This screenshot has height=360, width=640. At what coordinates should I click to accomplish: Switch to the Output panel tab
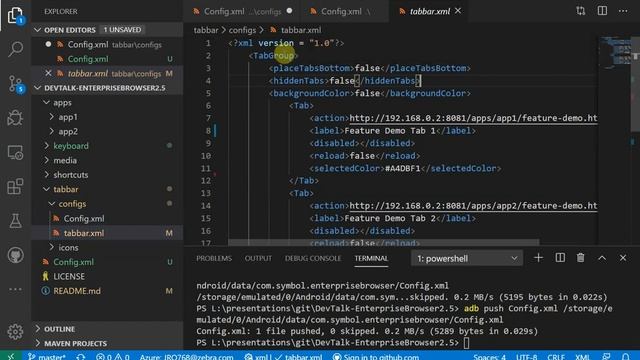click(x=258, y=258)
